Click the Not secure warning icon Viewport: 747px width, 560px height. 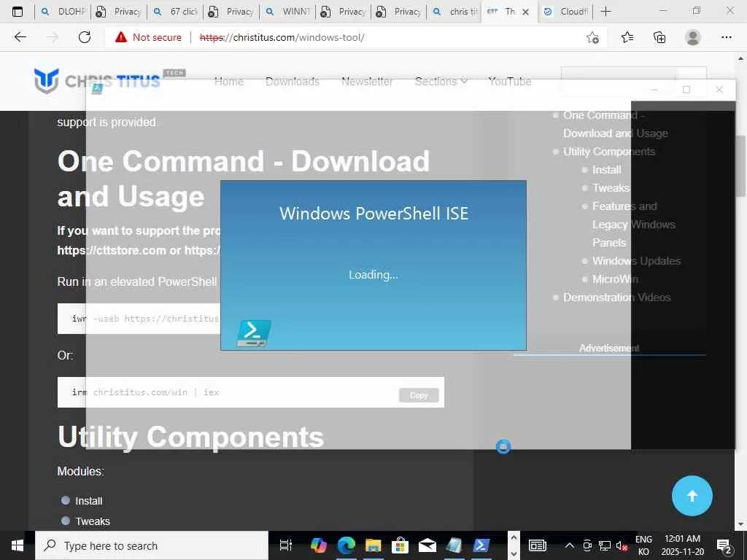[121, 37]
